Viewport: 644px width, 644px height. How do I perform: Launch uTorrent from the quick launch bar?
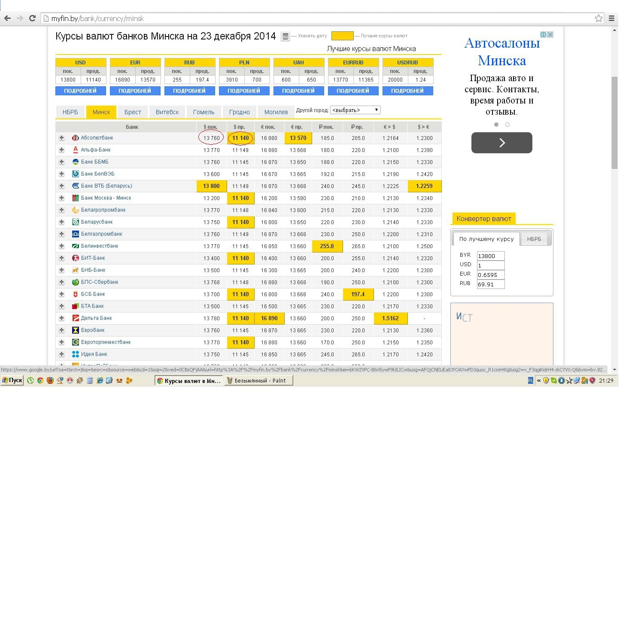click(x=30, y=380)
